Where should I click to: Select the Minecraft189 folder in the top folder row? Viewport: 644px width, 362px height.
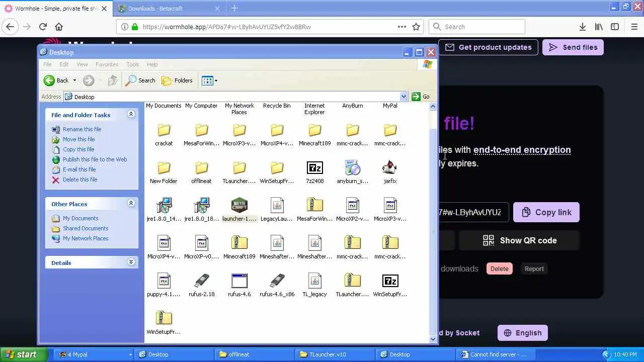tap(314, 131)
